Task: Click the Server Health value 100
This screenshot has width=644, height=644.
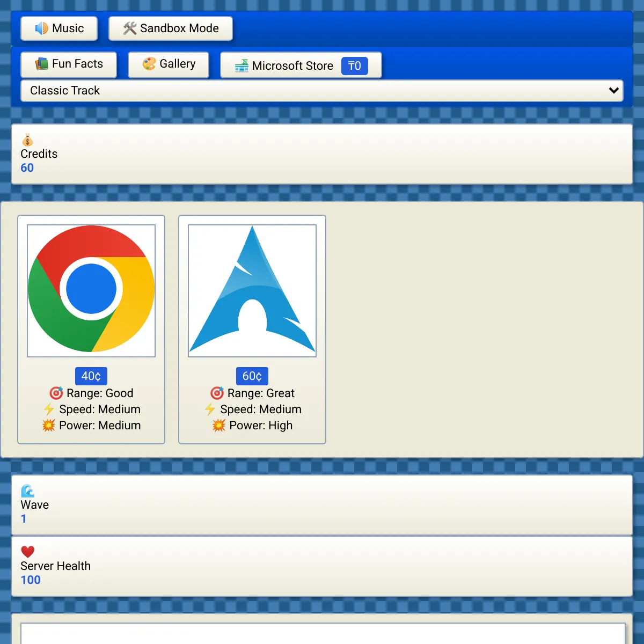Action: click(x=31, y=580)
